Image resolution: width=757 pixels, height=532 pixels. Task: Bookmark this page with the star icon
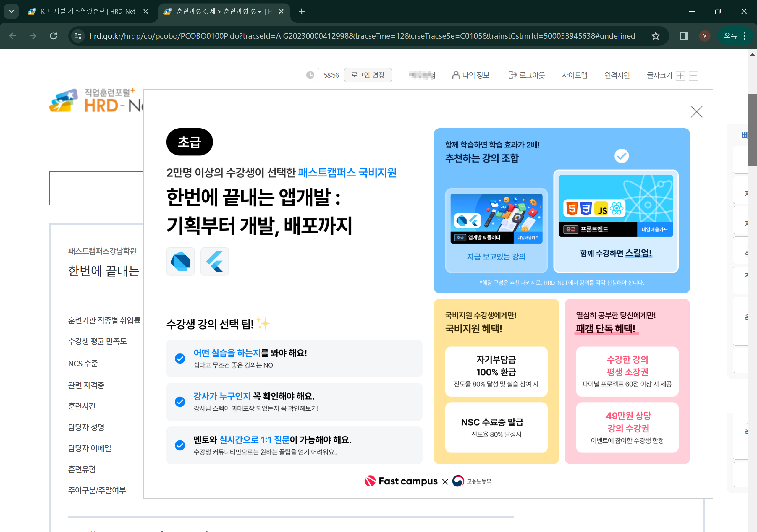(x=656, y=35)
